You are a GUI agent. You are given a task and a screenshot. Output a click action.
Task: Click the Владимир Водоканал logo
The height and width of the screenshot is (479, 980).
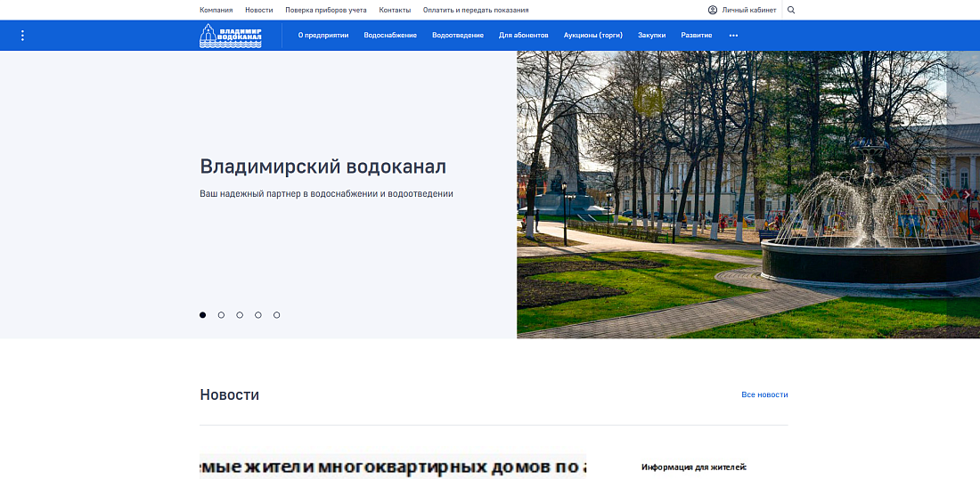coord(231,36)
